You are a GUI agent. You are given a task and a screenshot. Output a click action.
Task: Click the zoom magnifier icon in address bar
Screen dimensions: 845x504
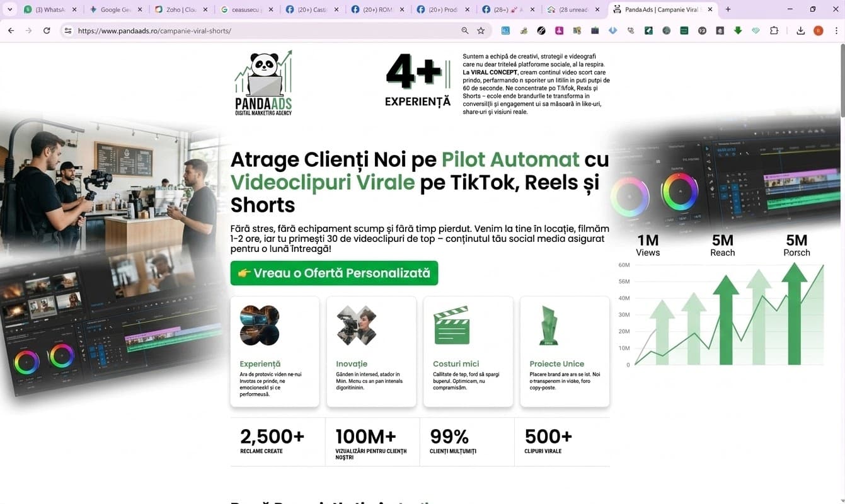pyautogui.click(x=465, y=31)
